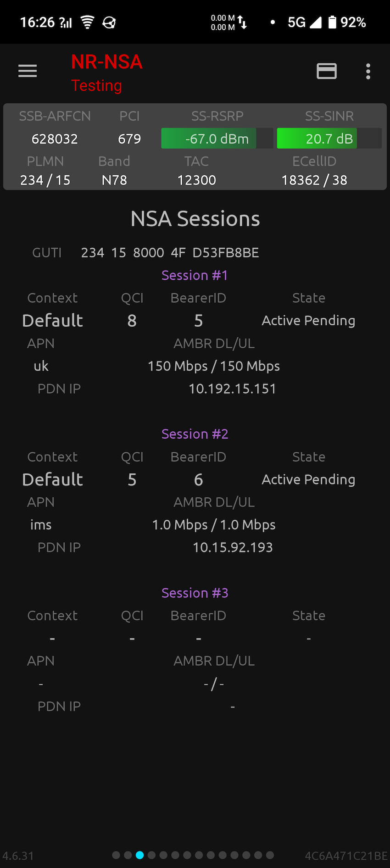This screenshot has height=868, width=390.
Task: Tap the PDN IP 10.192.15.151 value
Action: [232, 389]
